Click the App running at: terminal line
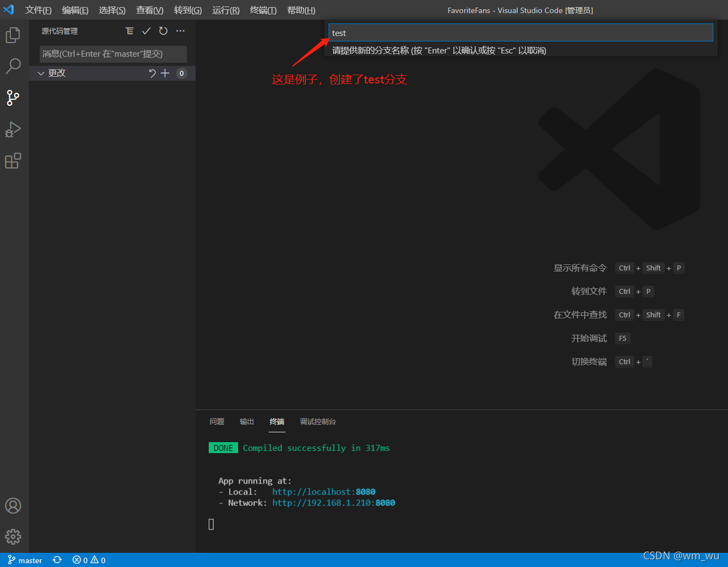Viewport: 728px width, 567px height. click(x=255, y=481)
